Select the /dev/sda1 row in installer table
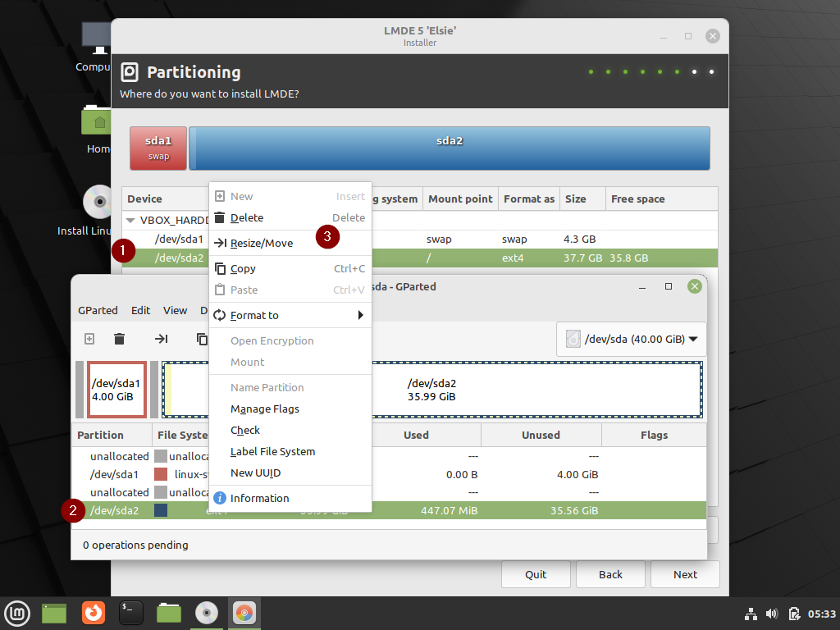This screenshot has width=840, height=630. (419, 239)
